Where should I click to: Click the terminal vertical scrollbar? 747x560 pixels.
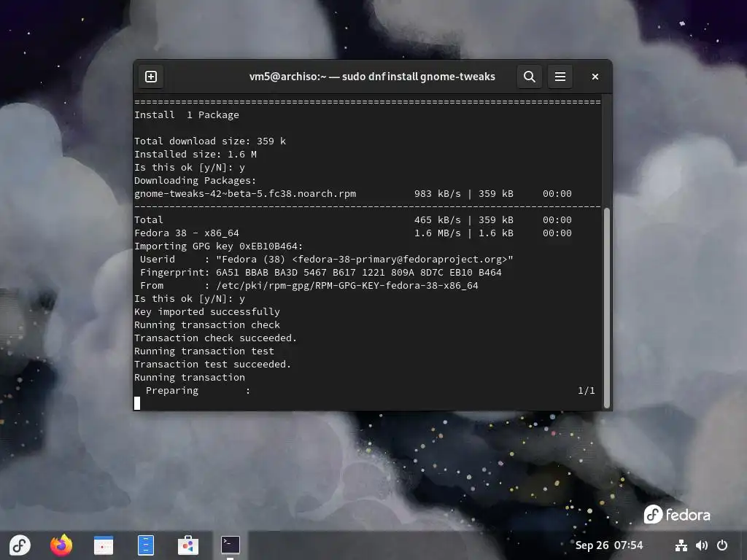point(606,308)
